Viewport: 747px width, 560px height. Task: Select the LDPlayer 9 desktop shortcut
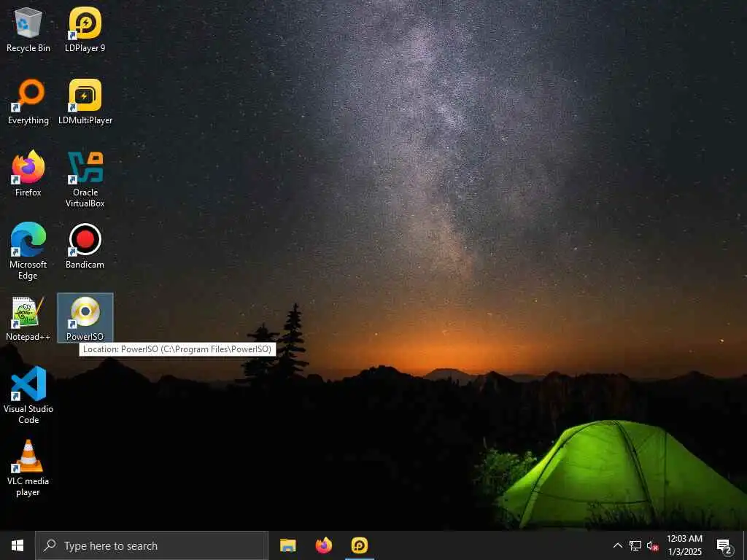[x=85, y=30]
